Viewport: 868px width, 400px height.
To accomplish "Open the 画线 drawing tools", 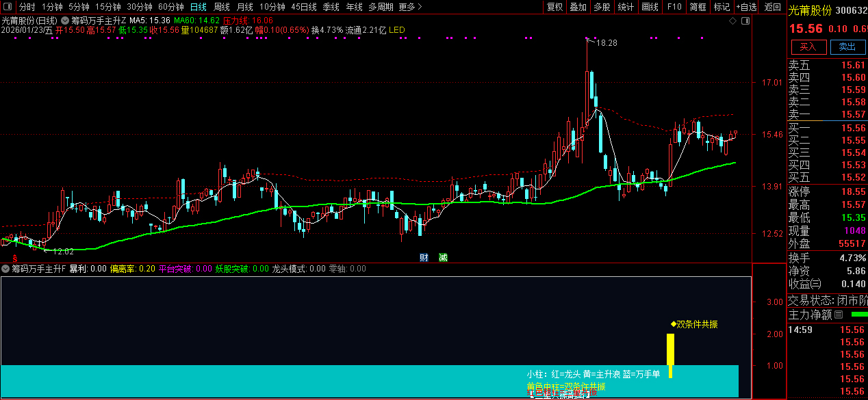I will pyautogui.click(x=650, y=7).
